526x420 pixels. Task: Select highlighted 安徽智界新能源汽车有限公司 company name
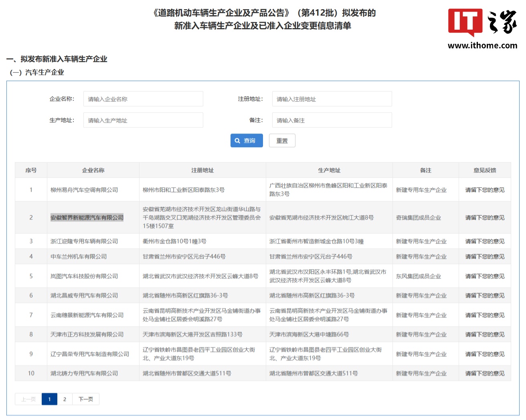click(x=87, y=218)
